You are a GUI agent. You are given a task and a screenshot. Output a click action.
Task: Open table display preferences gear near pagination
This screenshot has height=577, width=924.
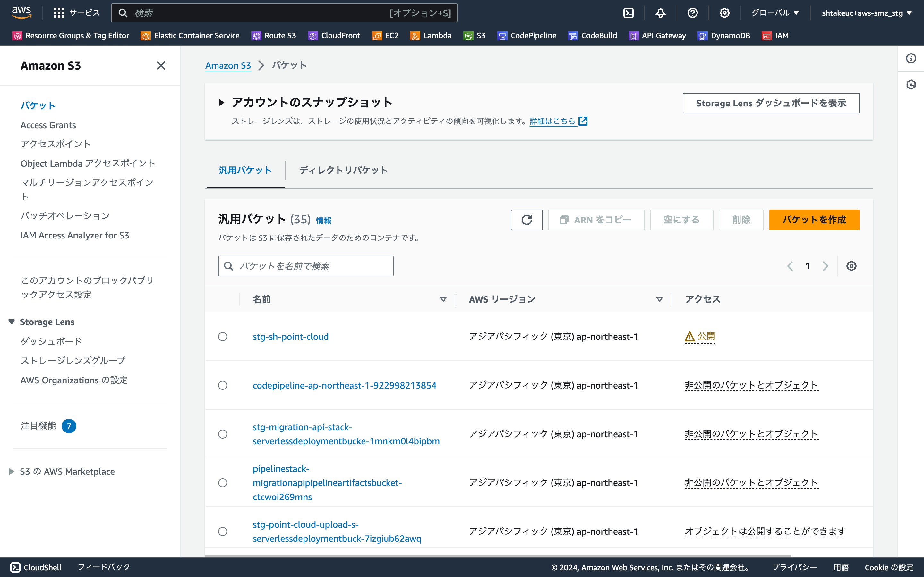851,266
